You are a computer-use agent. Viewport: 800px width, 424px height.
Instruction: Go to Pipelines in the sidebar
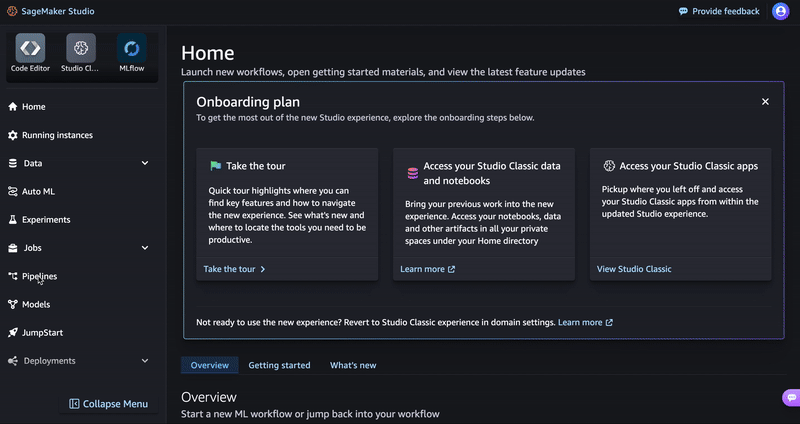40,276
